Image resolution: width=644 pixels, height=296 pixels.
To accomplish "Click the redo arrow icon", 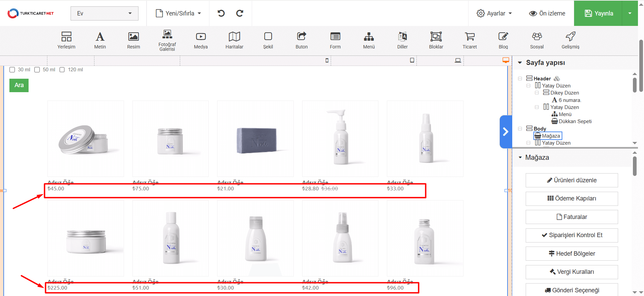I will pyautogui.click(x=240, y=13).
